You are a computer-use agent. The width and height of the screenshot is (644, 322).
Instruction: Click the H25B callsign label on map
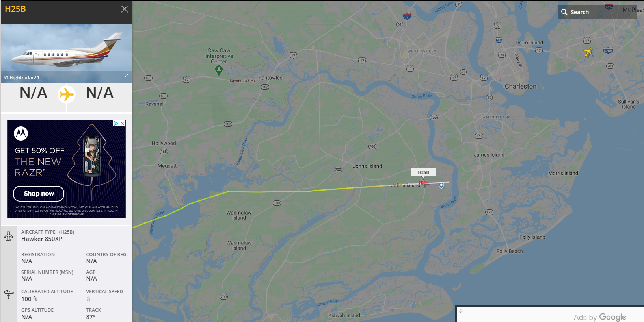[423, 172]
